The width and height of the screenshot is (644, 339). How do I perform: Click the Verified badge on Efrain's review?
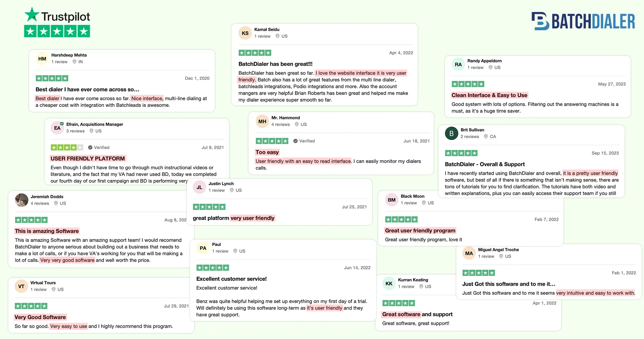(x=99, y=147)
